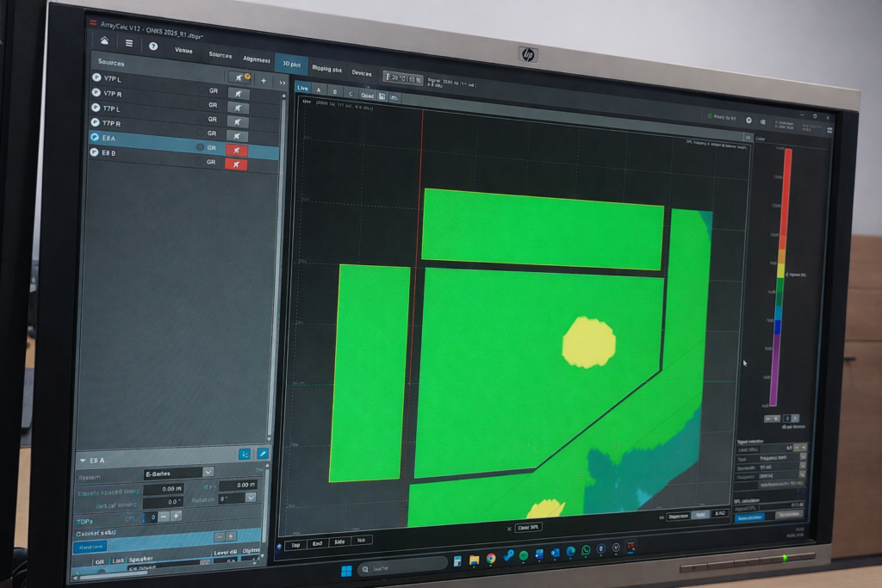Click the Windows taskbar search box
The height and width of the screenshot is (588, 882).
[403, 568]
